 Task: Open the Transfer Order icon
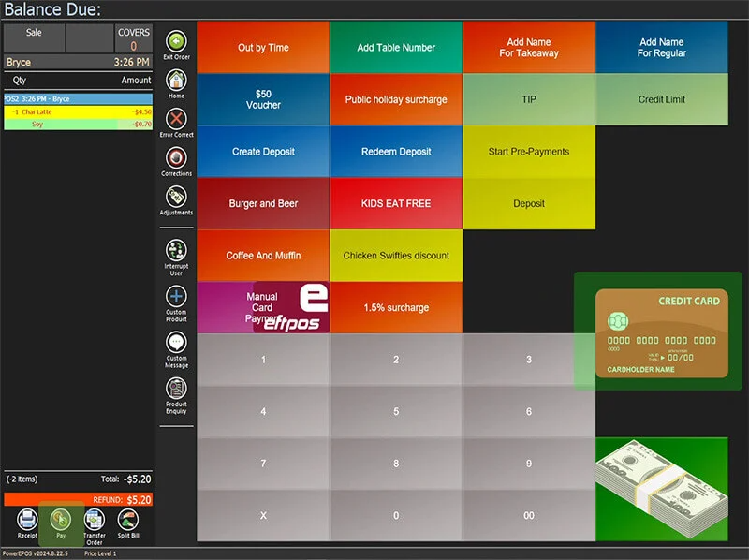[95, 520]
